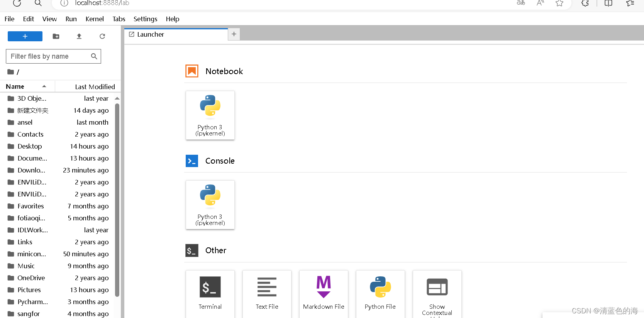Click the browser reload icon
The width and height of the screenshot is (644, 318).
[17, 3]
